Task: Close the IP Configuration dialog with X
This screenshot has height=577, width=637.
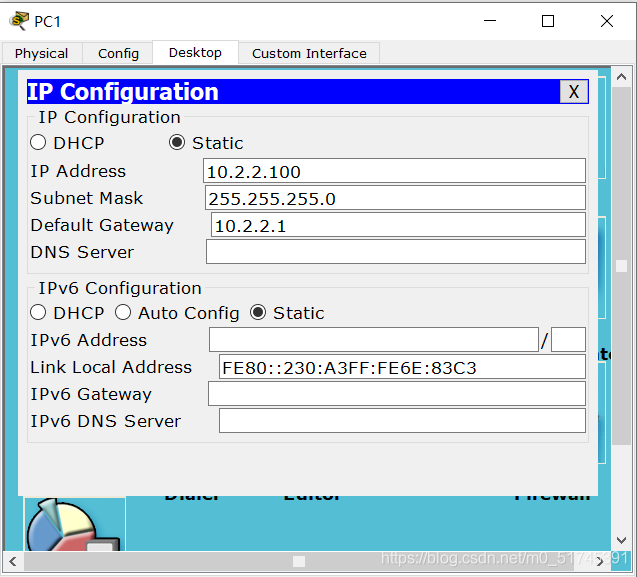Action: [574, 92]
